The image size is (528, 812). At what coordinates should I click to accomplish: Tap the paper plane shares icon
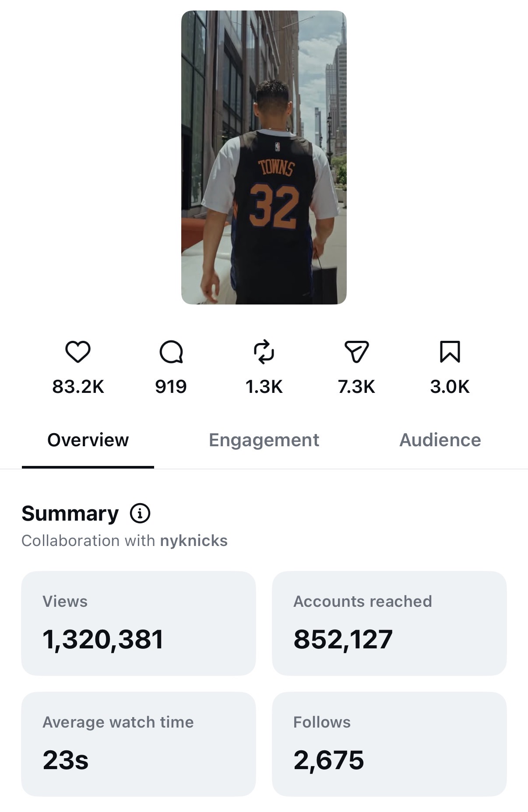pyautogui.click(x=357, y=352)
